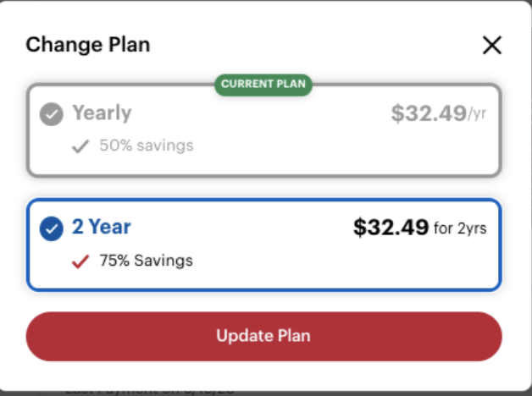The image size is (532, 396).
Task: Click the gray checkmark beside 50% savings
Action: click(x=80, y=146)
